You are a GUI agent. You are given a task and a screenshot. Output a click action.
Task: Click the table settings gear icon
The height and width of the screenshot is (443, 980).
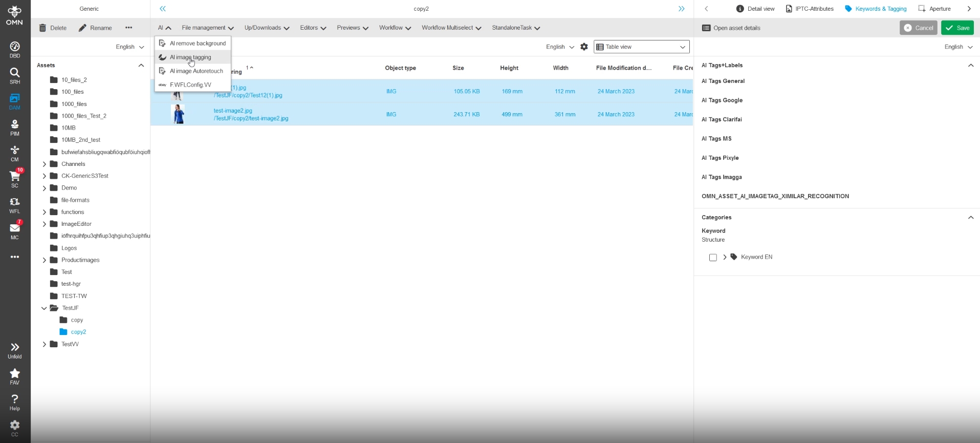click(584, 47)
